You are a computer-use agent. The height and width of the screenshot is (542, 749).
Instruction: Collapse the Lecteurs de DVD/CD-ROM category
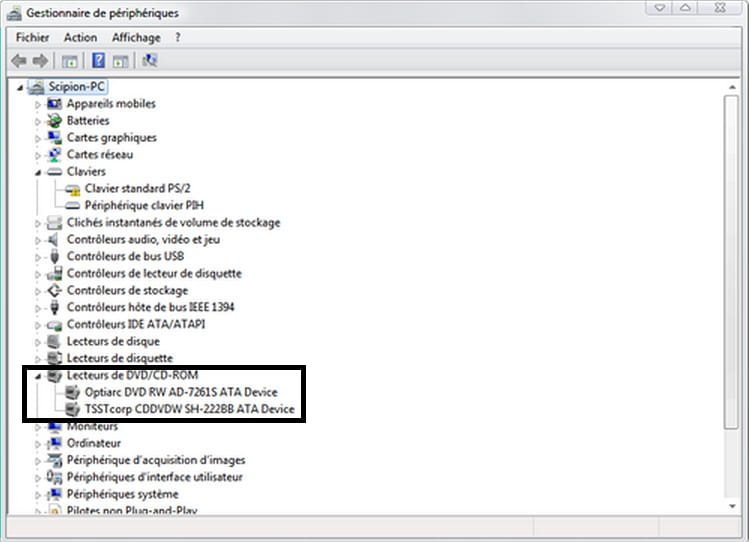coord(39,376)
